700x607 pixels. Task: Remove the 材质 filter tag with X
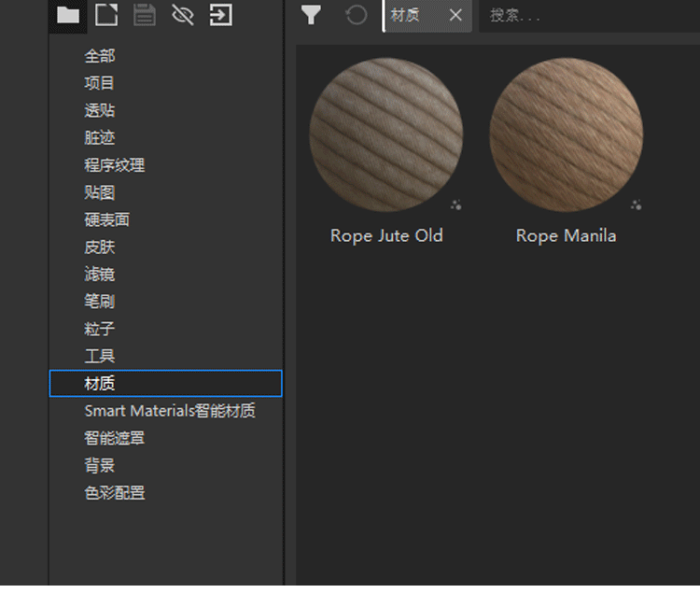click(455, 15)
